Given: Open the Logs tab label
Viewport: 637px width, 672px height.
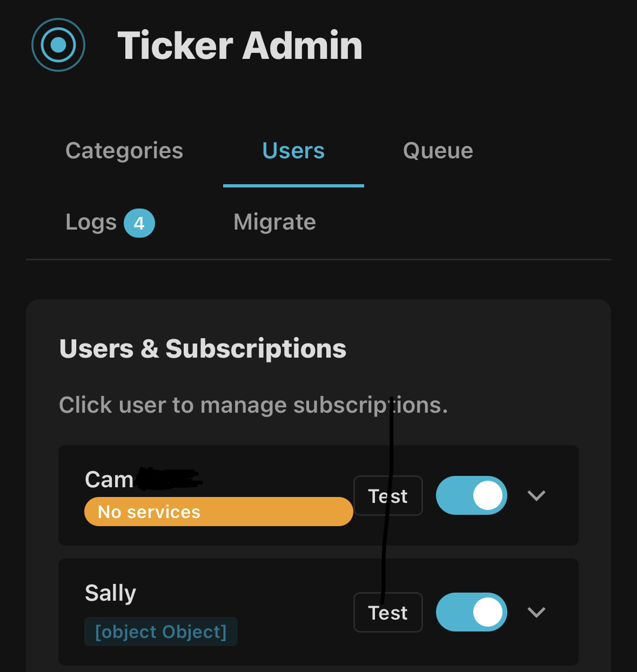Looking at the screenshot, I should [91, 222].
